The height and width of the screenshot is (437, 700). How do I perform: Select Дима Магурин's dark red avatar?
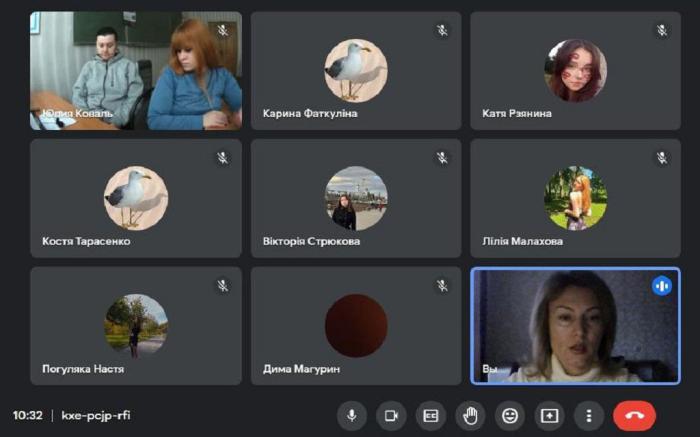pos(356,325)
